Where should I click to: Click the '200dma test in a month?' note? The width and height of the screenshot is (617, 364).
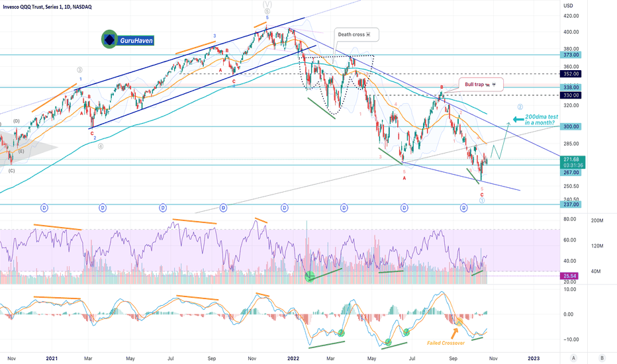click(541, 120)
